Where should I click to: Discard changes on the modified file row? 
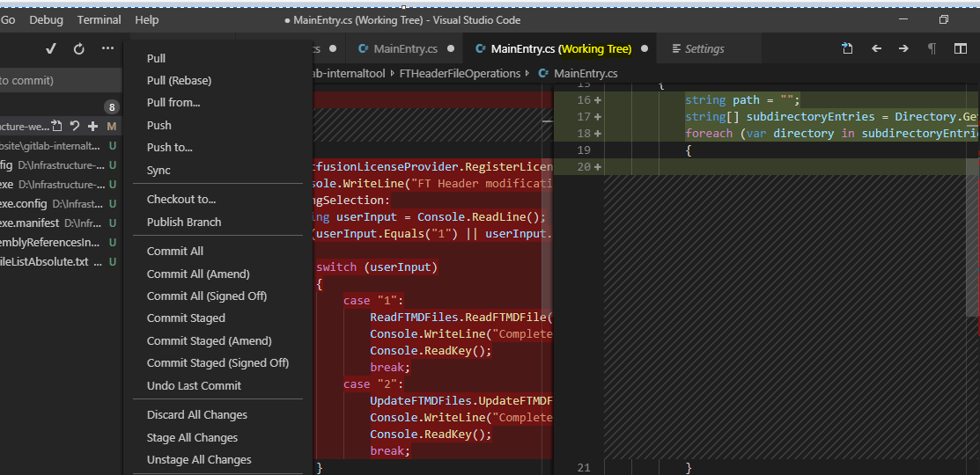tap(76, 126)
